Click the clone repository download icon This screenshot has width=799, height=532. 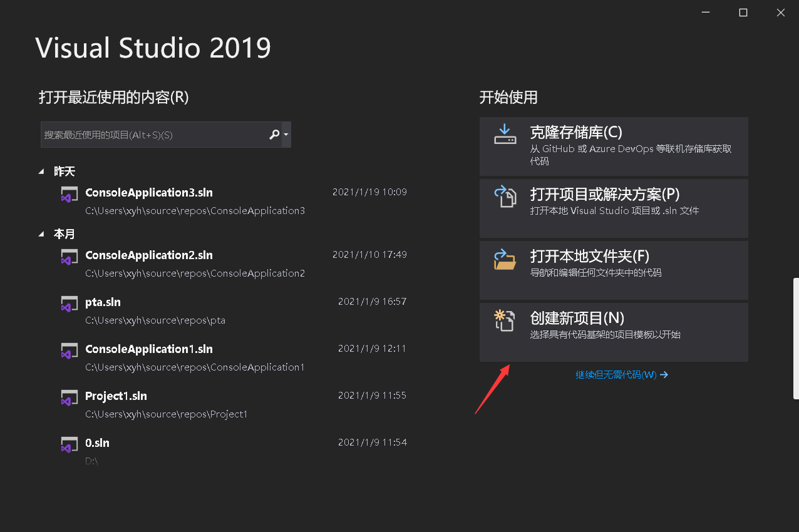505,134
